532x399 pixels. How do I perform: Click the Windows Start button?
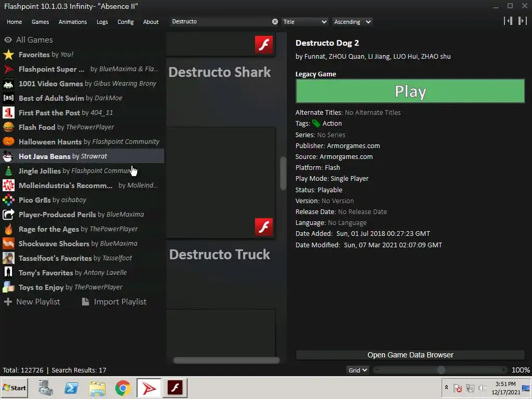[x=14, y=388]
